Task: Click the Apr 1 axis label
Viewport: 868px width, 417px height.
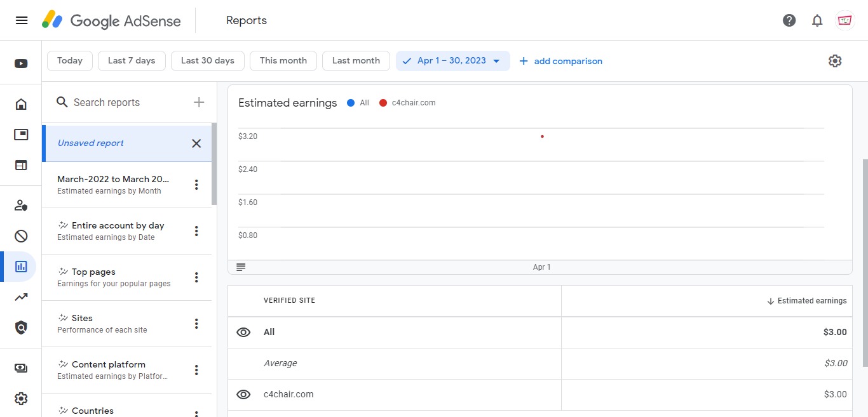Action: click(542, 267)
